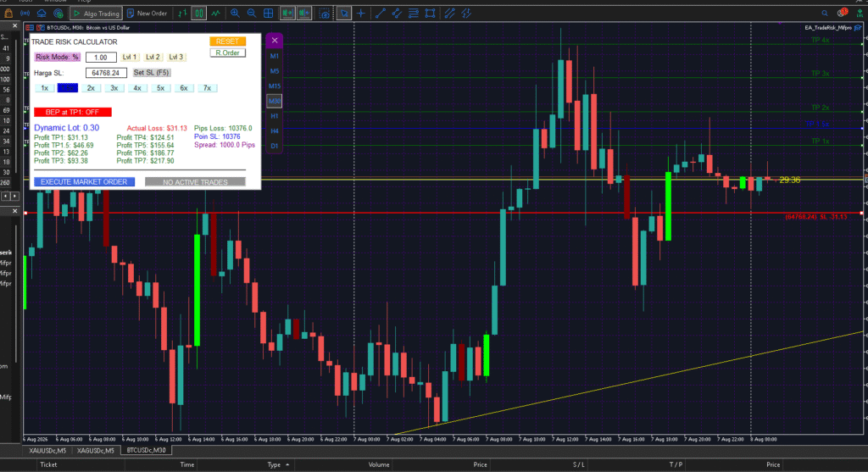Select the H1 timeframe in purple panel
Screen dimensions: 868x472
(275, 116)
